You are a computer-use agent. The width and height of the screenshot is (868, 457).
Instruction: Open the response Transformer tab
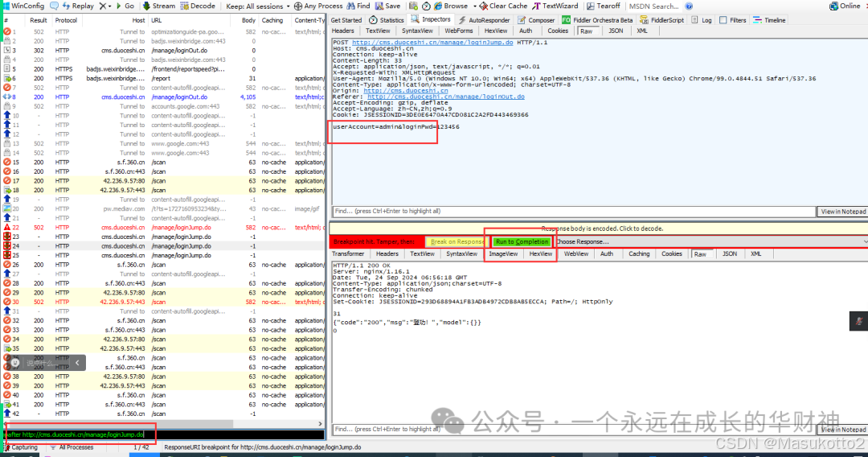[348, 253]
